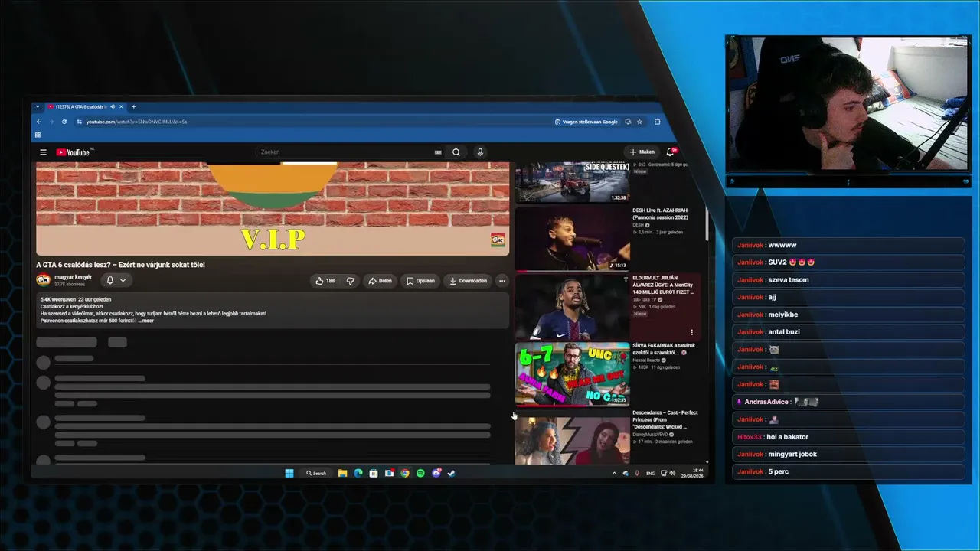The image size is (980, 551).
Task: Like the video with thumbs up
Action: tap(325, 281)
